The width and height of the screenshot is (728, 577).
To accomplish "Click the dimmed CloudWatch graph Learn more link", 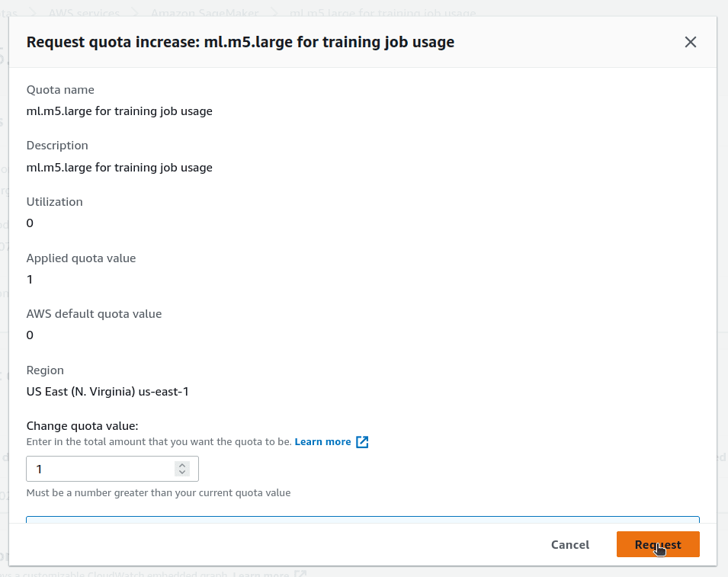I will pyautogui.click(x=261, y=574).
